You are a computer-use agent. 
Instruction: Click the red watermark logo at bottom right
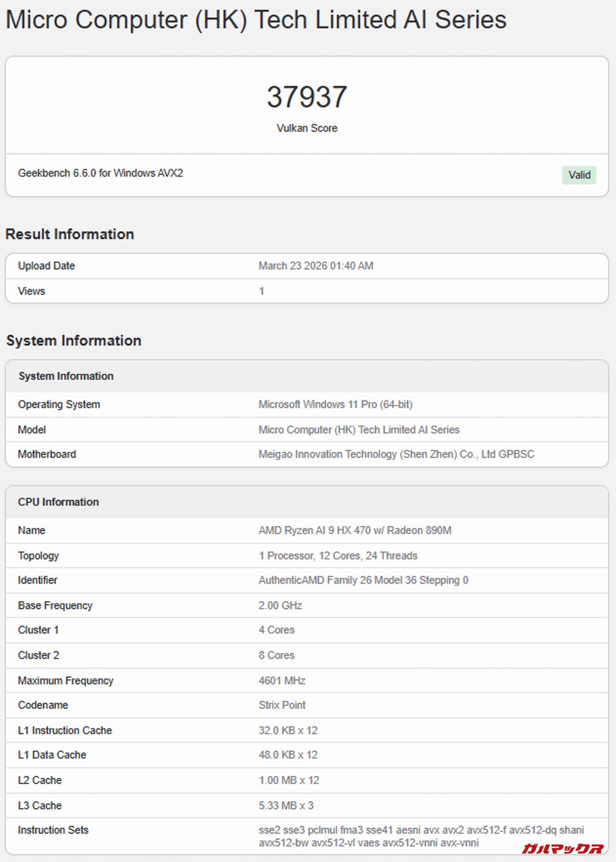(x=563, y=848)
